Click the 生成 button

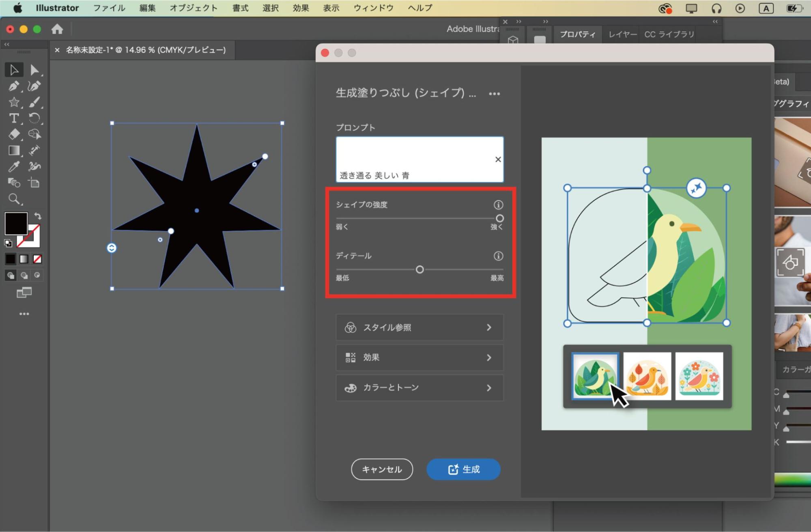coord(463,470)
